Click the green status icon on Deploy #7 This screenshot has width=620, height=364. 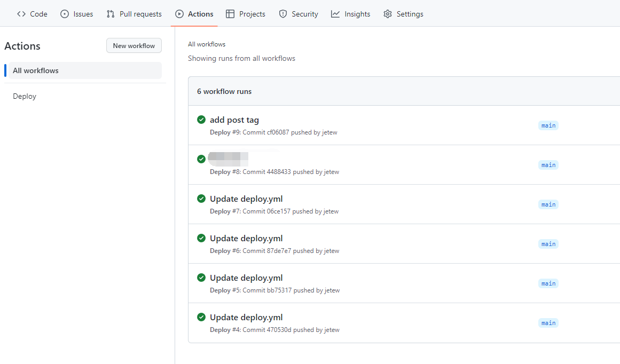tap(201, 199)
